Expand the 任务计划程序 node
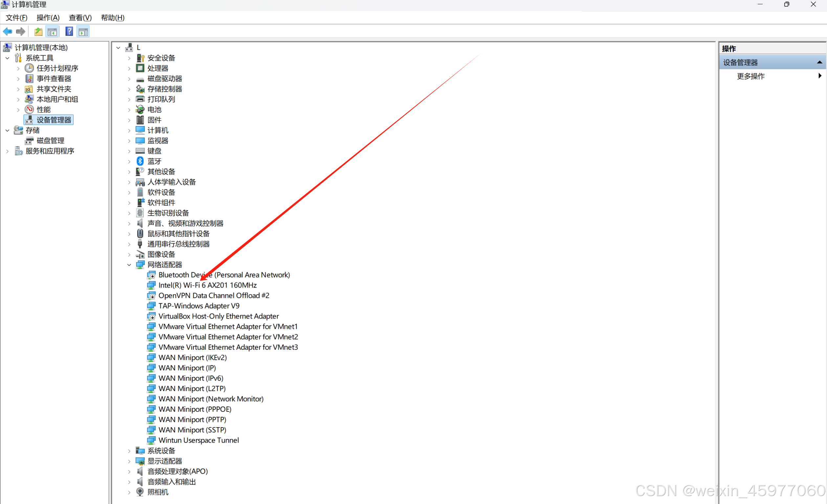This screenshot has width=827, height=504. click(x=18, y=69)
